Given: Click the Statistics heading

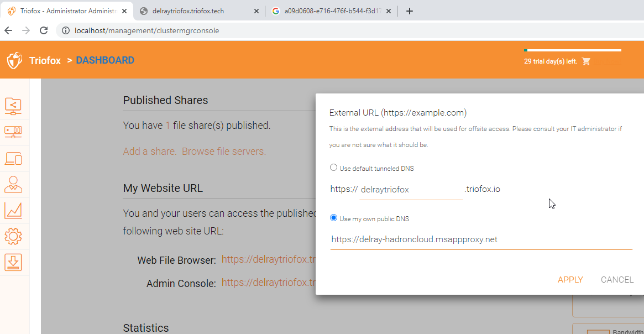Looking at the screenshot, I should [146, 328].
